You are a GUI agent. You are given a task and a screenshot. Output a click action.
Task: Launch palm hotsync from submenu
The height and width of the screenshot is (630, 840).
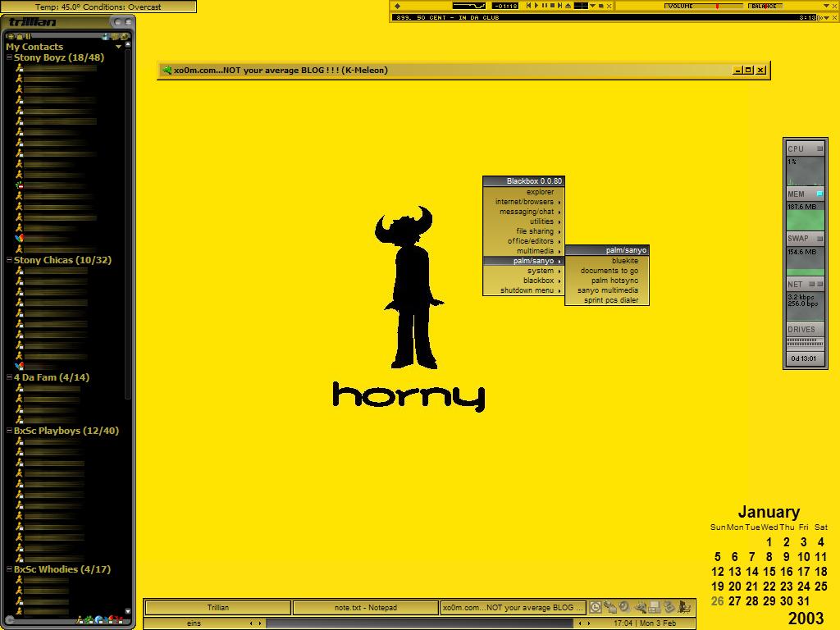coord(607,281)
